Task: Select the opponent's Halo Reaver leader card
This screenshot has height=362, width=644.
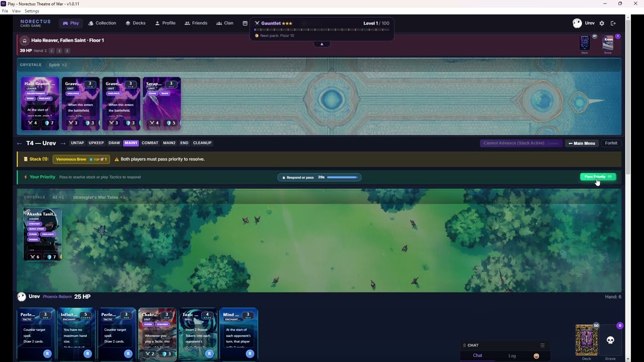Action: [x=40, y=104]
